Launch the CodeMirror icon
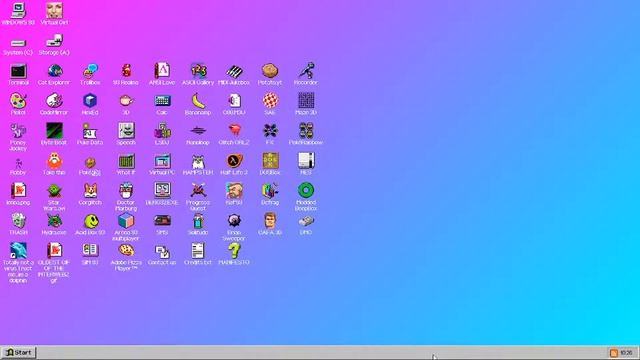 pyautogui.click(x=54, y=101)
